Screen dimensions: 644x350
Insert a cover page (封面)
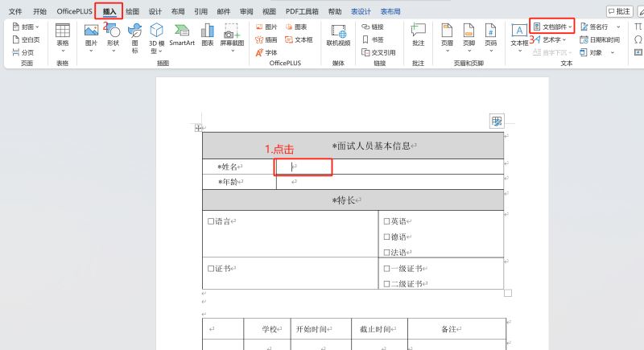point(26,27)
